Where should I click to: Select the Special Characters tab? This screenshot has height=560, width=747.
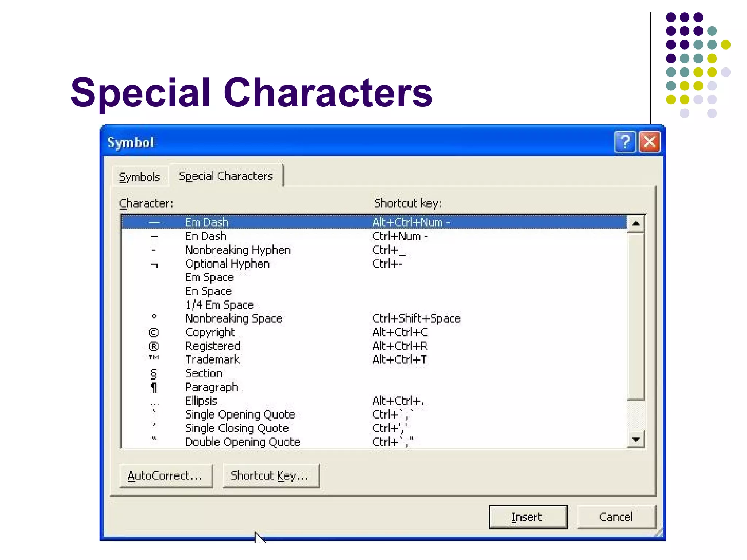[x=226, y=176]
